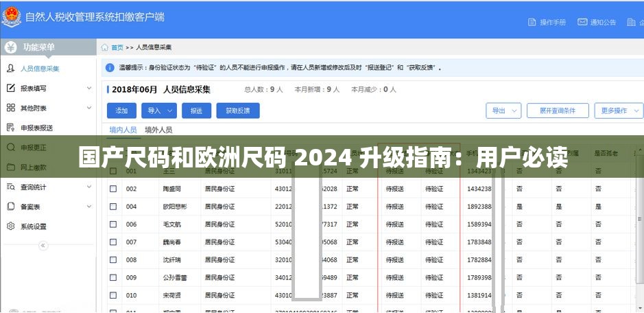Screen dimensions: 644x313
Task: Click the name 陶盛同
Action: point(171,189)
